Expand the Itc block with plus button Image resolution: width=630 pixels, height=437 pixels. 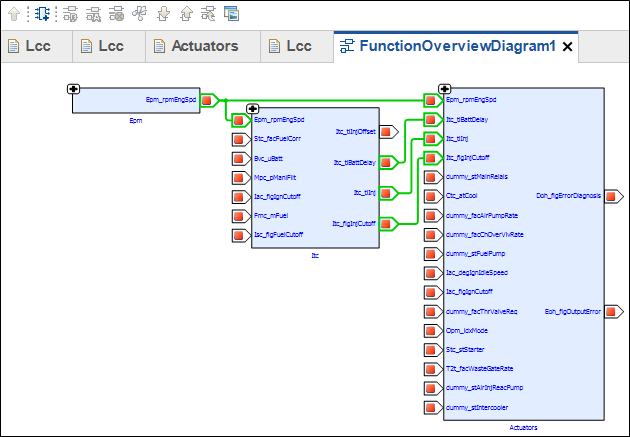(x=252, y=109)
